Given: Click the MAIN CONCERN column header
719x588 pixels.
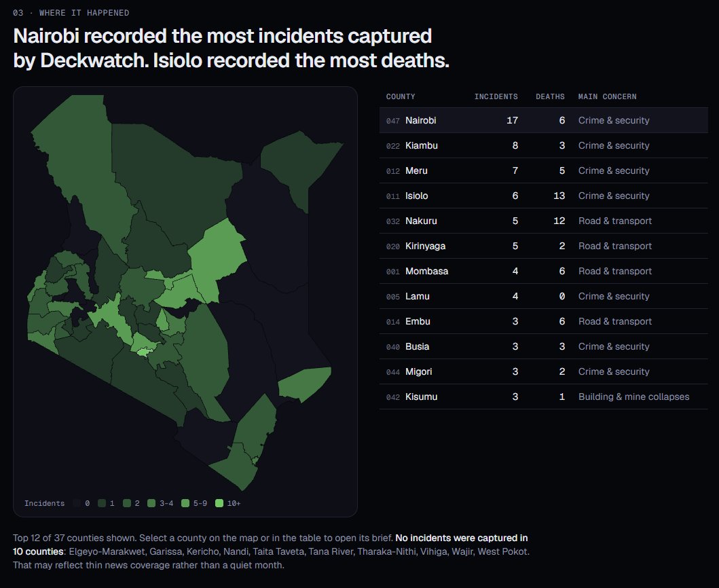Looking at the screenshot, I should pyautogui.click(x=607, y=96).
